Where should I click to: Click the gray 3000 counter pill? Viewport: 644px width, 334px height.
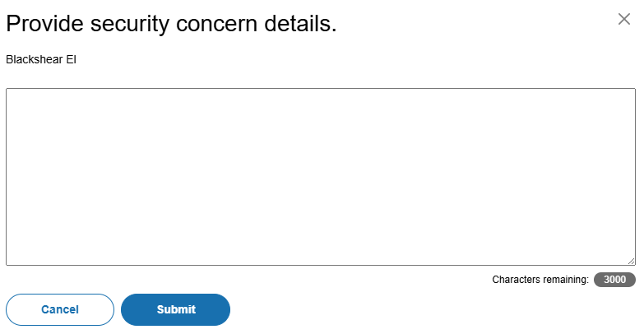(614, 280)
